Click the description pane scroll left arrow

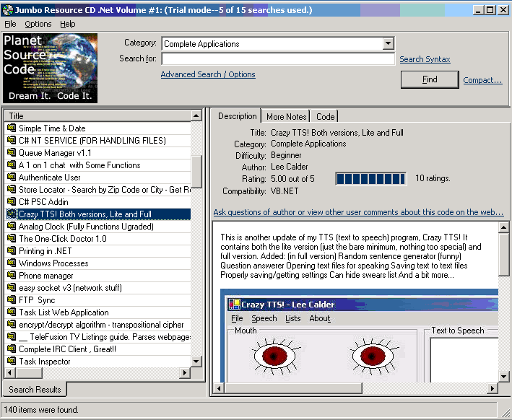(x=219, y=388)
